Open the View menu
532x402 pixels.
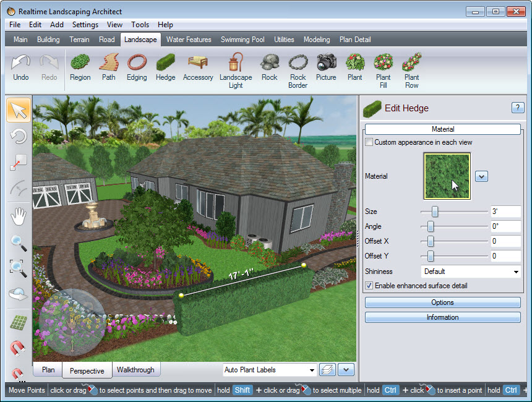point(114,25)
